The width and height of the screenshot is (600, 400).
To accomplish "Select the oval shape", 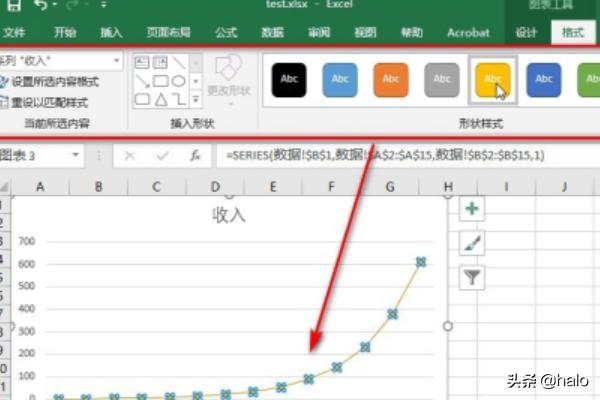I will (x=178, y=81).
